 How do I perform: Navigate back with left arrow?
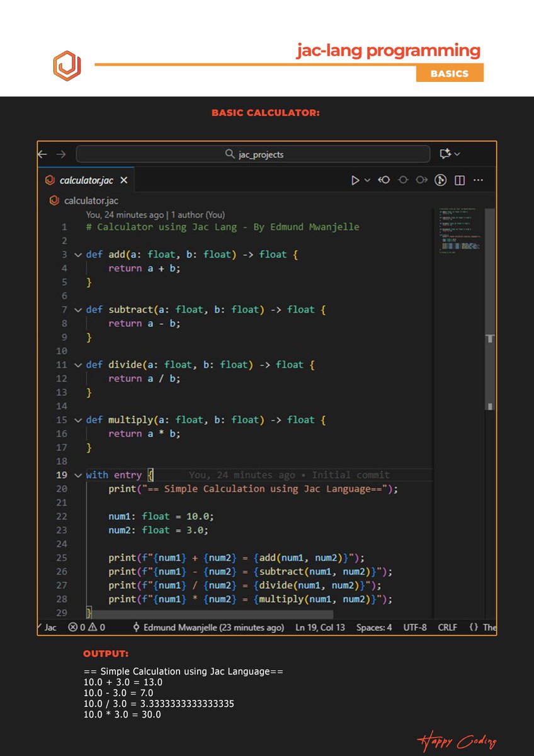(x=43, y=154)
